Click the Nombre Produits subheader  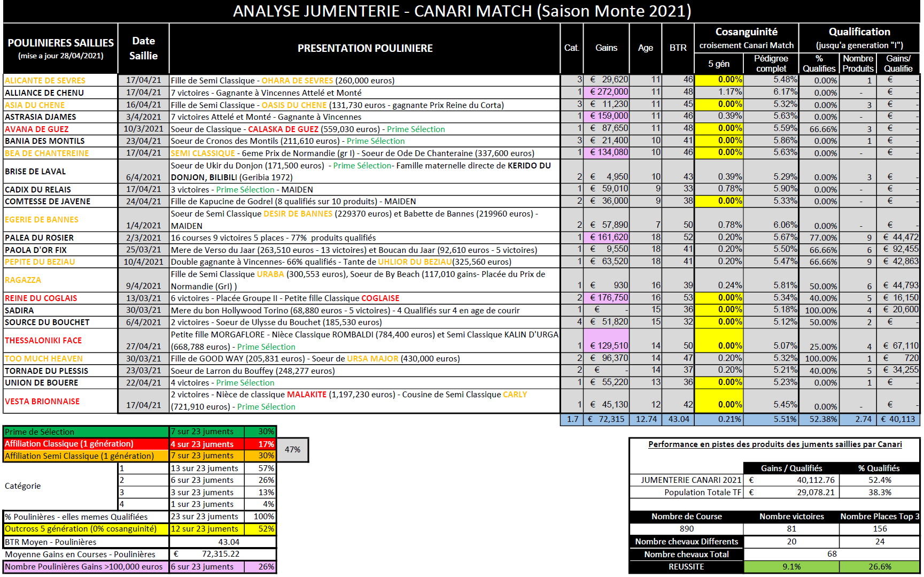858,64
